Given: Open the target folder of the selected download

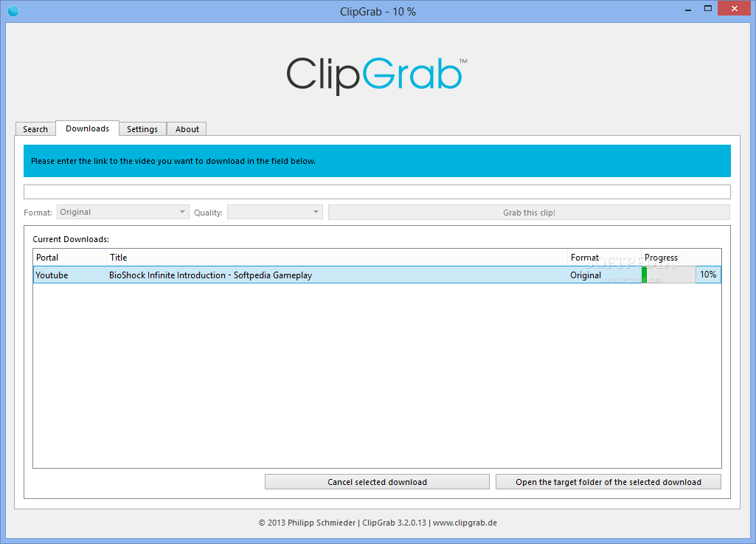Looking at the screenshot, I should click(608, 482).
